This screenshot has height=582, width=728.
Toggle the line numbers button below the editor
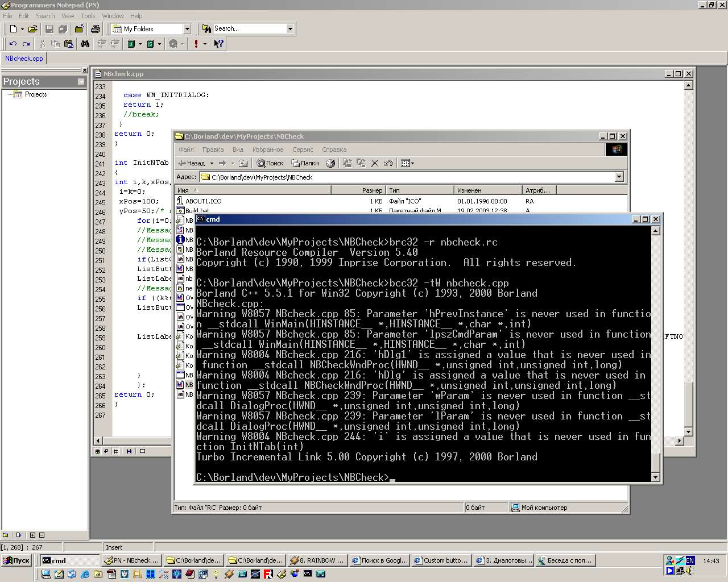[x=115, y=451]
